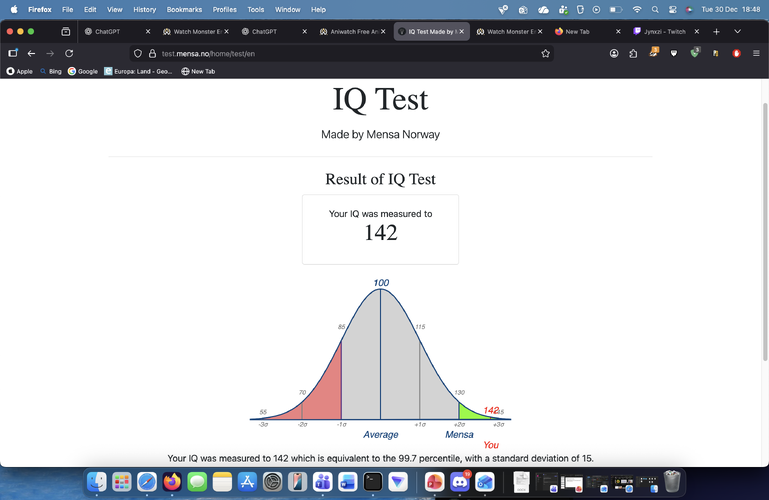This screenshot has height=500, width=769.
Task: Open the Extensions puzzle-piece icon
Action: tap(633, 53)
